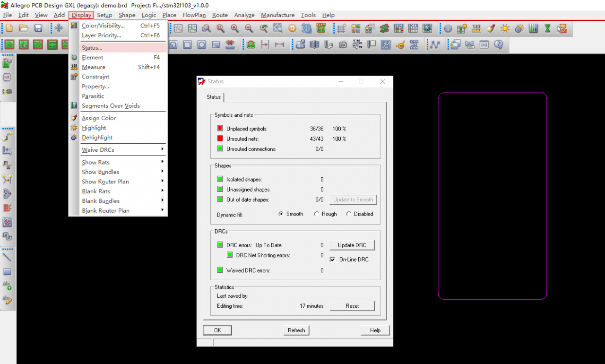605x364 pixels.
Task: Select the Disabled dynamic fill option
Action: click(x=360, y=214)
